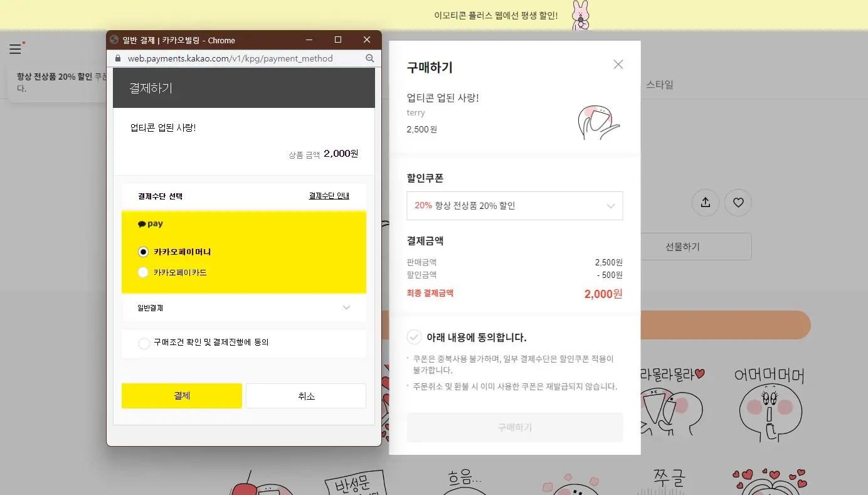868x495 pixels.
Task: Click the magnifier icon in the address bar
Action: [x=369, y=58]
